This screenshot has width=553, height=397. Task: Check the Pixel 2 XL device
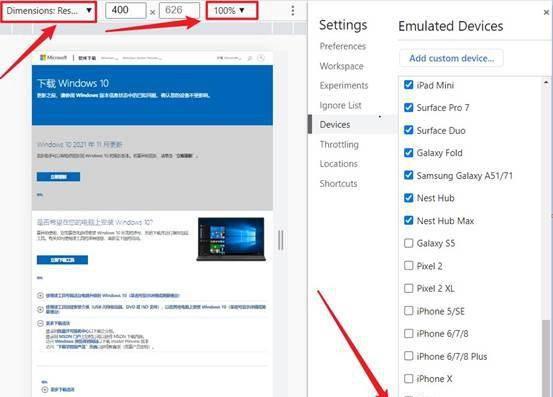point(408,288)
